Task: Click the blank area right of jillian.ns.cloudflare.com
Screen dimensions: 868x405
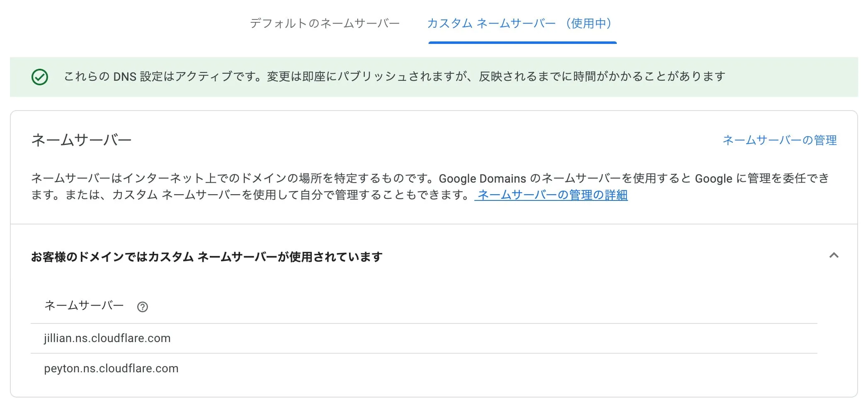Action: point(497,338)
